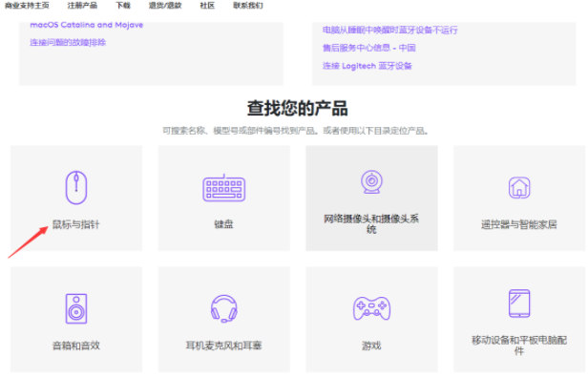The image size is (588, 377).
Task: Click the 连接 Logitech 蓝牙设备 link
Action: point(367,66)
